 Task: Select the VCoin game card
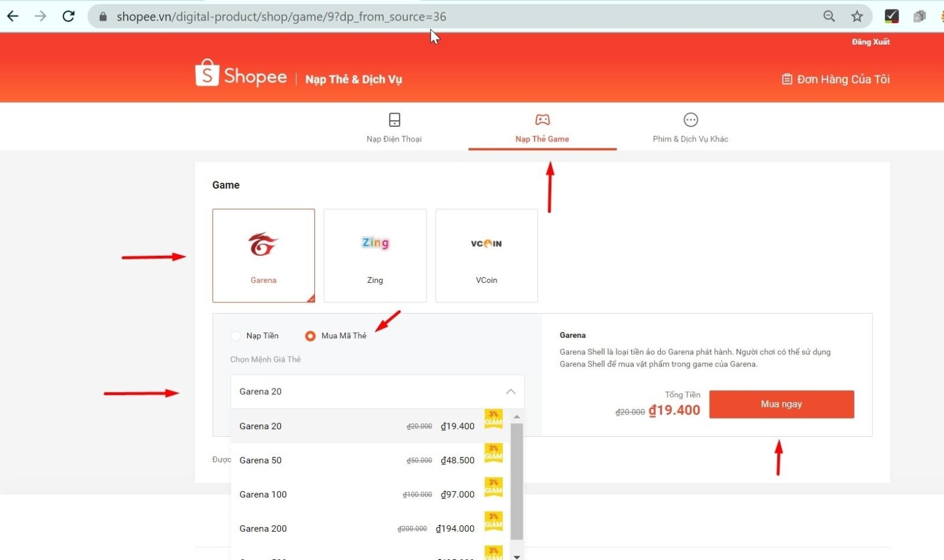click(x=487, y=255)
